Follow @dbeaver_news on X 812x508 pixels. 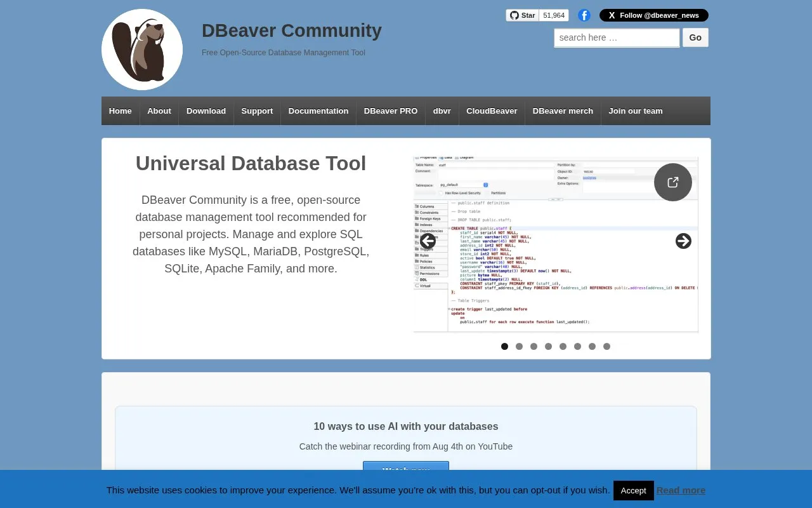(x=654, y=15)
